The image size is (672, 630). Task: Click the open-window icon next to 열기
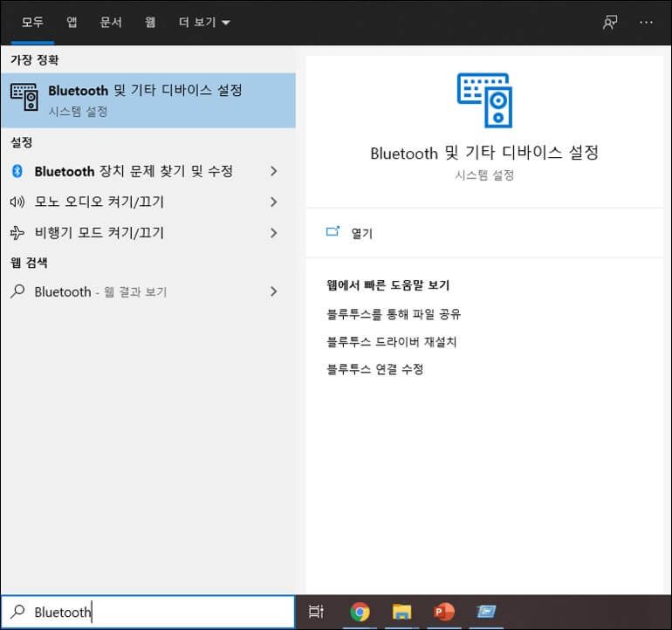point(333,232)
